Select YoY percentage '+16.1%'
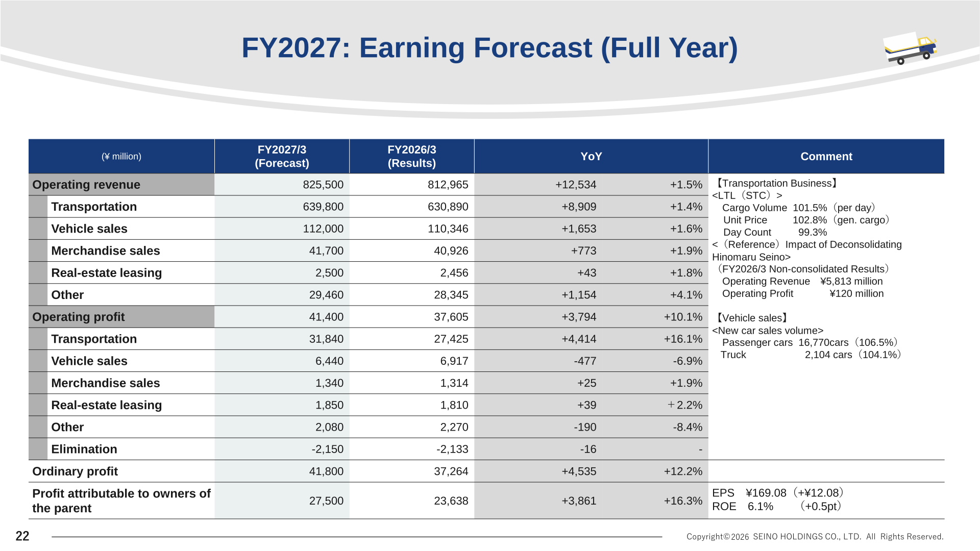The image size is (980, 551). pos(683,339)
